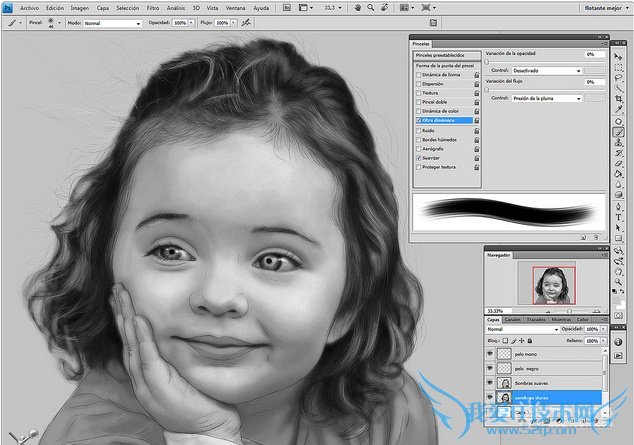Uncheck Suavizar checkbox
The height and width of the screenshot is (445, 634).
tap(418, 158)
